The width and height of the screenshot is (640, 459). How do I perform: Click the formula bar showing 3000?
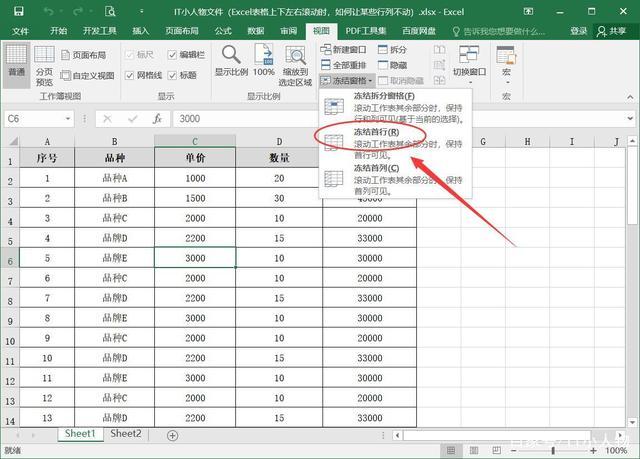400,119
